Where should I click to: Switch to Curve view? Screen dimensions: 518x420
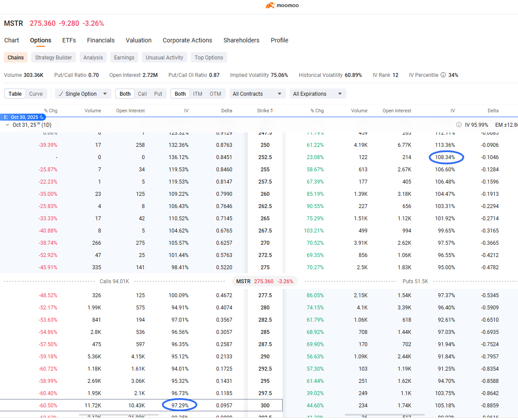pyautogui.click(x=36, y=94)
